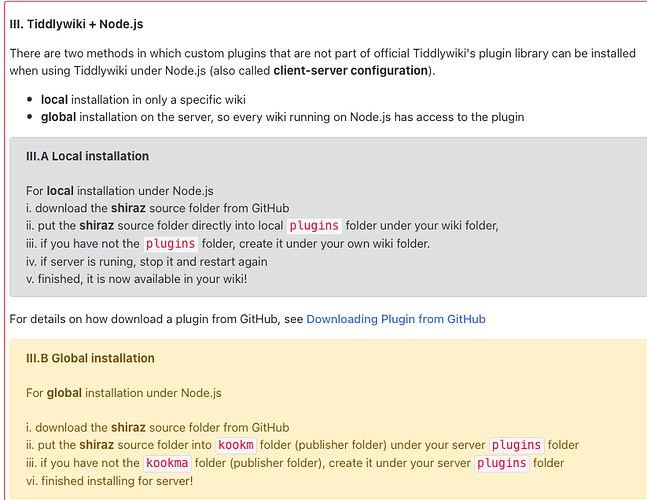Viewport: 647px width, 500px height.
Task: Click the III.B Global installation heading
Action: click(90, 358)
